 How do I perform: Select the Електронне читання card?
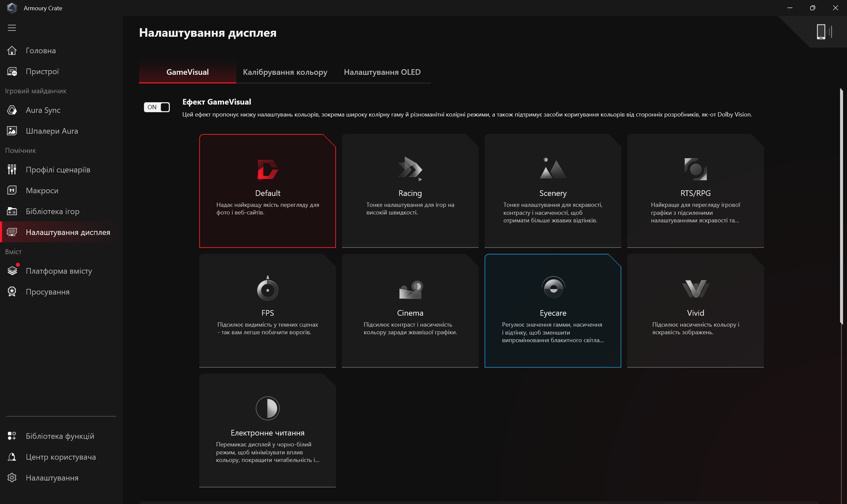point(268,430)
